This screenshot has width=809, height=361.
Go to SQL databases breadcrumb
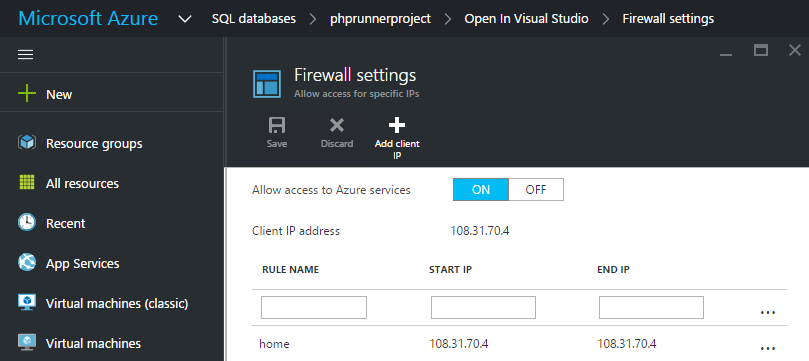pos(254,19)
